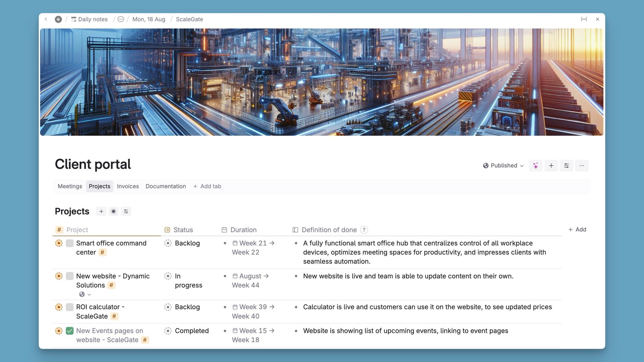Click status icon for Smart office Backlog
Viewport: 644px width, 362px height.
pyautogui.click(x=168, y=243)
